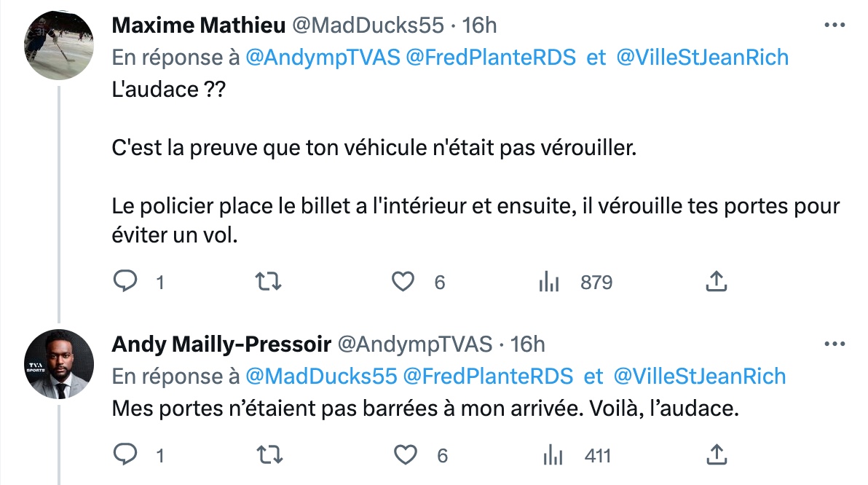The height and width of the screenshot is (485, 868).
Task: Click the Maxime Mathieu display name
Action: 199,25
